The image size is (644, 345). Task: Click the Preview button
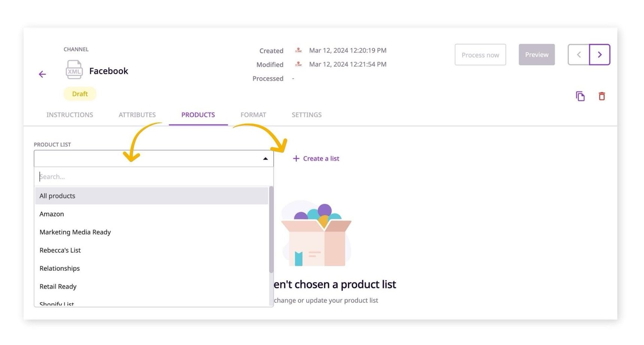tap(536, 55)
